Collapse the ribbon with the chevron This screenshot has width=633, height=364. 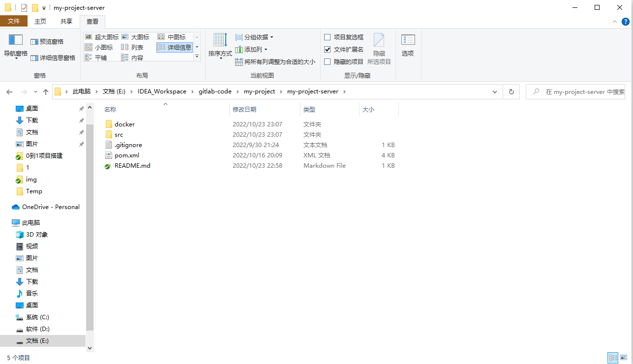point(615,22)
